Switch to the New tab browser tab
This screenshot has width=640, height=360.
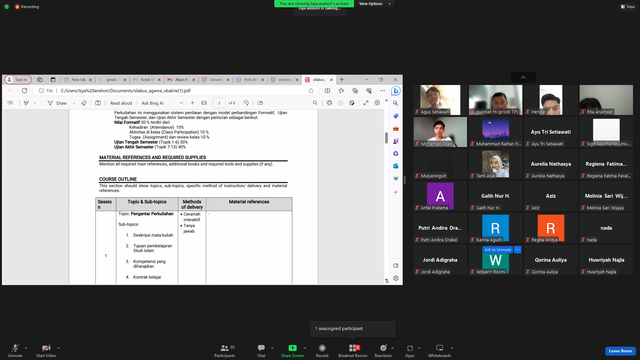[x=78, y=80]
